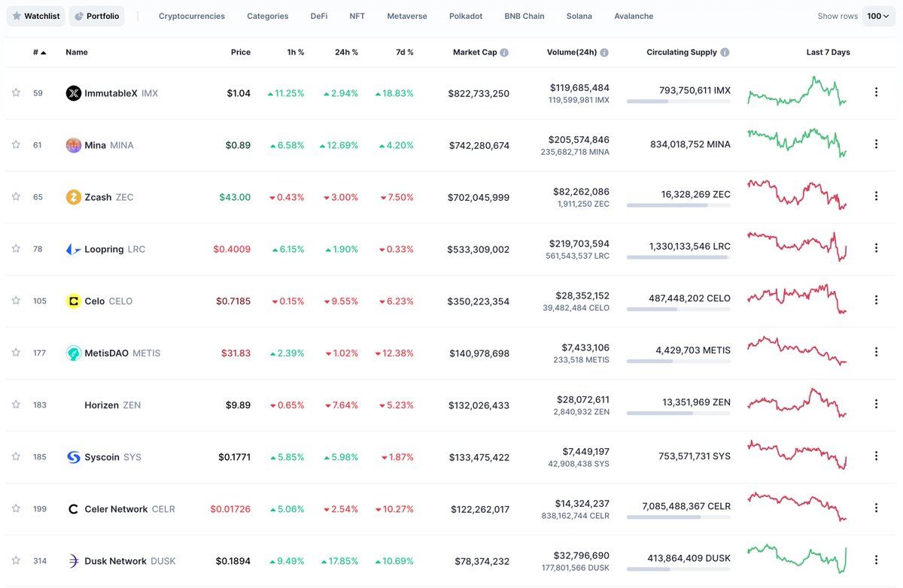
Task: Click the Dusk Network coin logo
Action: 74,561
